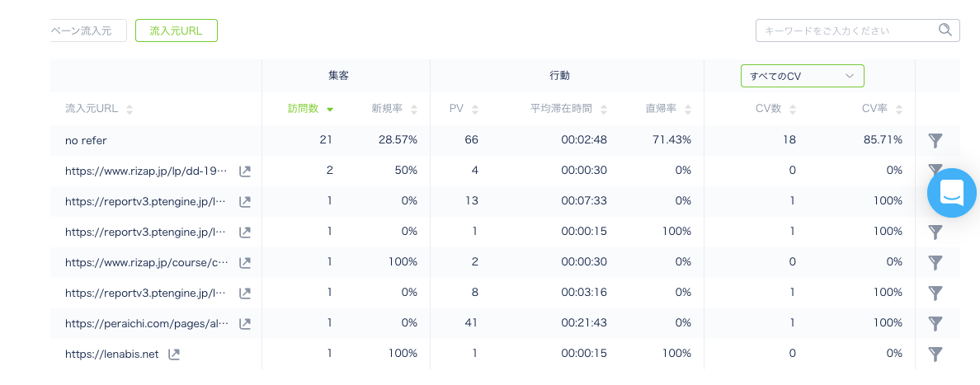This screenshot has height=385, width=980.
Task: Open the blue chat support bubble
Action: [x=951, y=193]
